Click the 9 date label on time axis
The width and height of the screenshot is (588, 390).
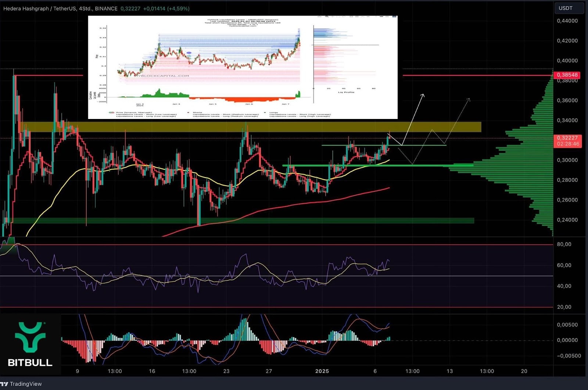[77, 371]
